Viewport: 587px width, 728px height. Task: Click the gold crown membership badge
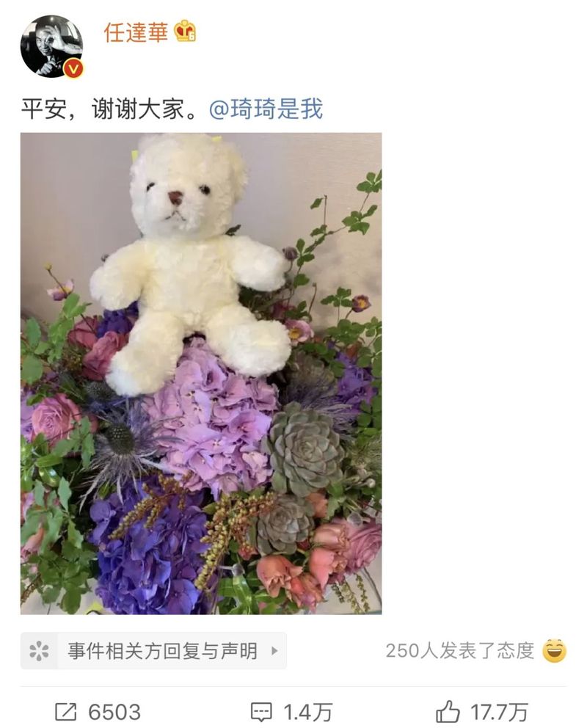click(185, 32)
